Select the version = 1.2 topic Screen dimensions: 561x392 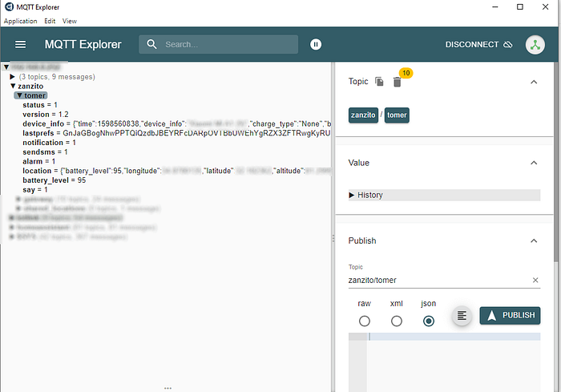46,114
